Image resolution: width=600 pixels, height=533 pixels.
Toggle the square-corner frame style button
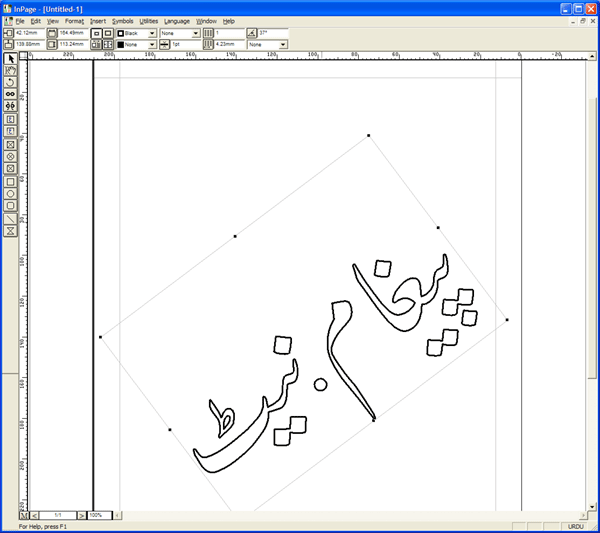point(96,33)
